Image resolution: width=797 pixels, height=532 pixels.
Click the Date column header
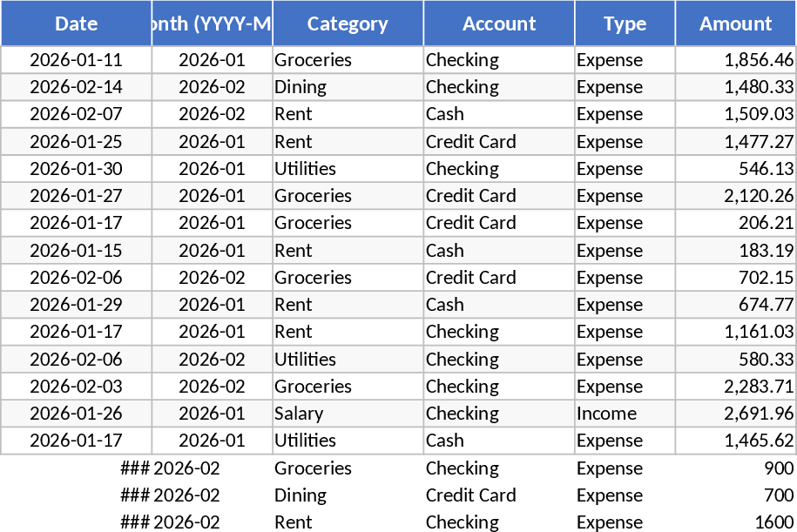76,24
